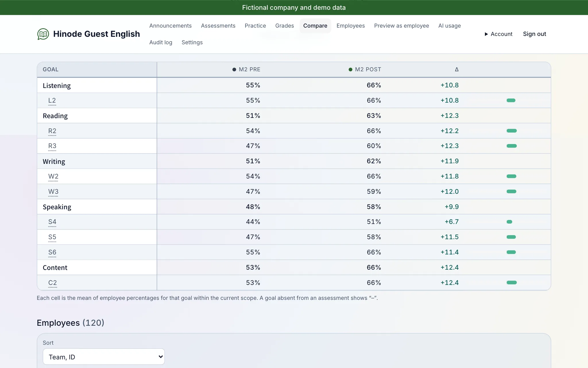This screenshot has width=588, height=368.
Task: Go to the Assessments tab
Action: click(218, 26)
